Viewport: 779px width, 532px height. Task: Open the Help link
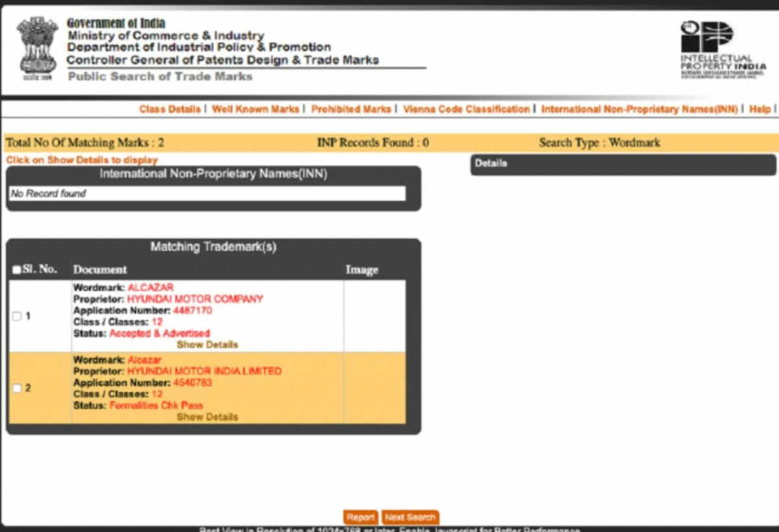click(760, 109)
